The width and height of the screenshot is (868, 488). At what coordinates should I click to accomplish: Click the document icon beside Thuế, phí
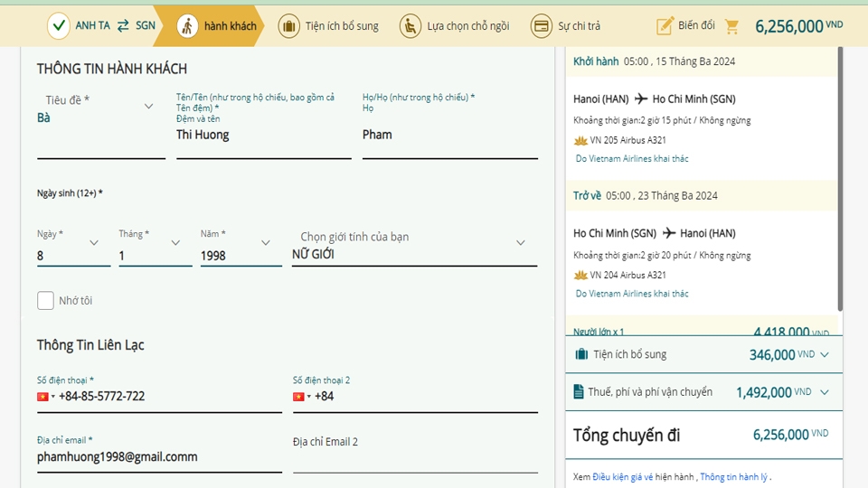point(579,391)
